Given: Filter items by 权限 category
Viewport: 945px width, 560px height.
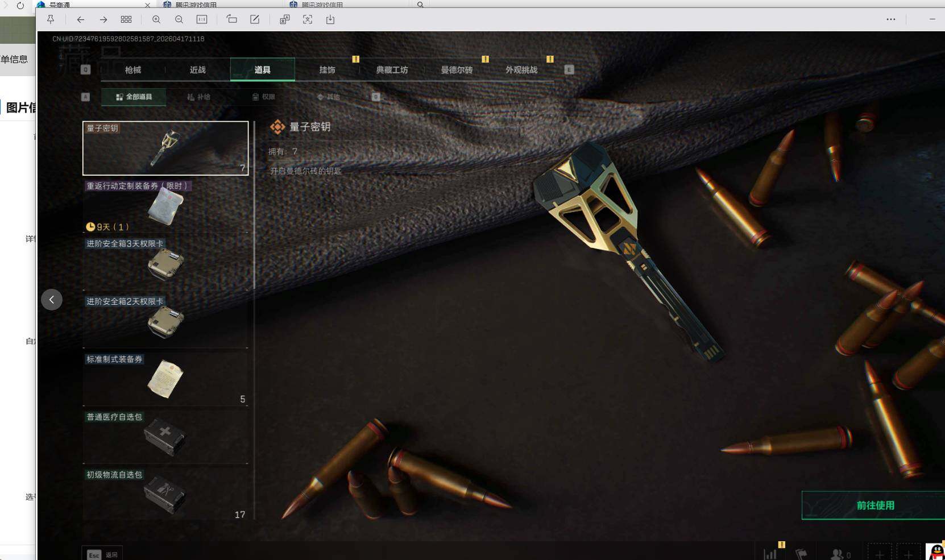Looking at the screenshot, I should pos(264,97).
